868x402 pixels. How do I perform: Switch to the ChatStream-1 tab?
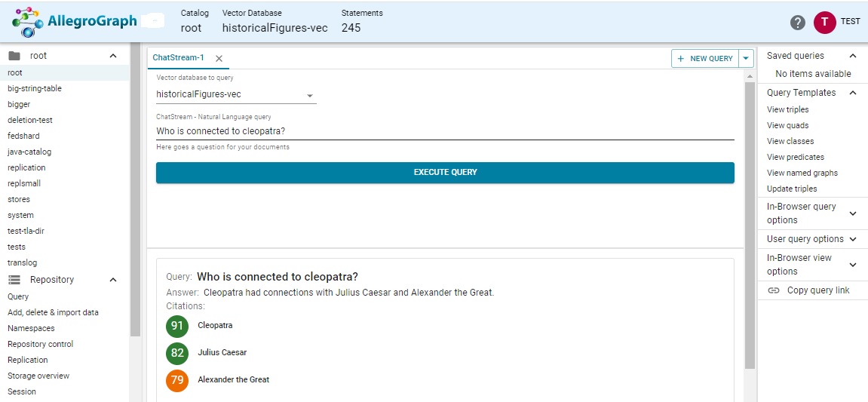pos(178,58)
